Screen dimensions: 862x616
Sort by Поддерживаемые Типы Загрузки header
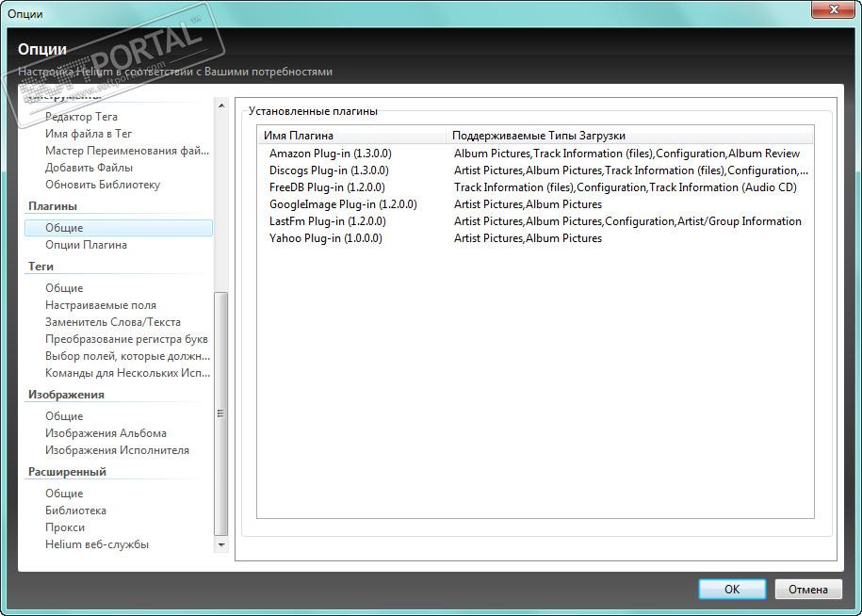click(x=629, y=136)
